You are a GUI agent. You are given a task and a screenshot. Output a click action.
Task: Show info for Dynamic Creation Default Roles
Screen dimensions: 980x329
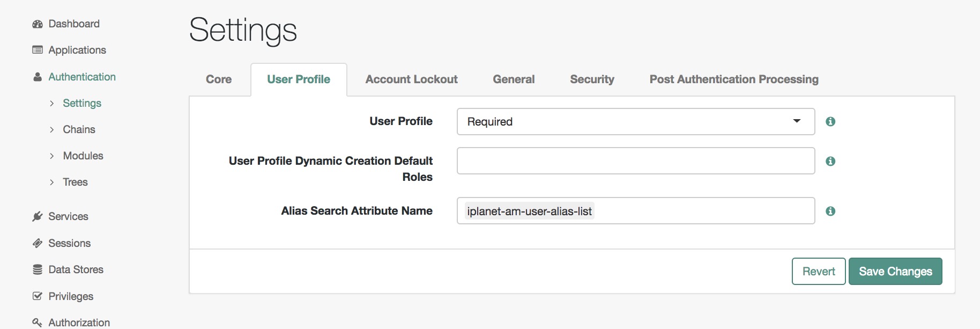[x=830, y=161]
